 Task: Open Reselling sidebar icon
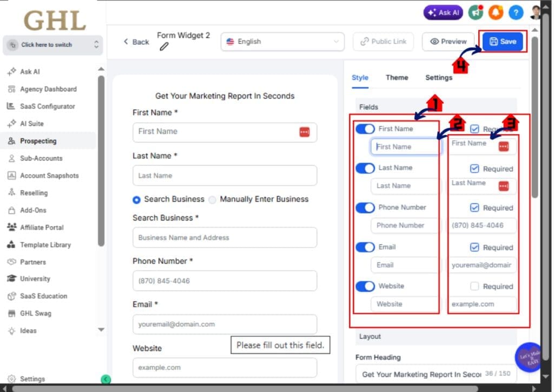(12, 192)
